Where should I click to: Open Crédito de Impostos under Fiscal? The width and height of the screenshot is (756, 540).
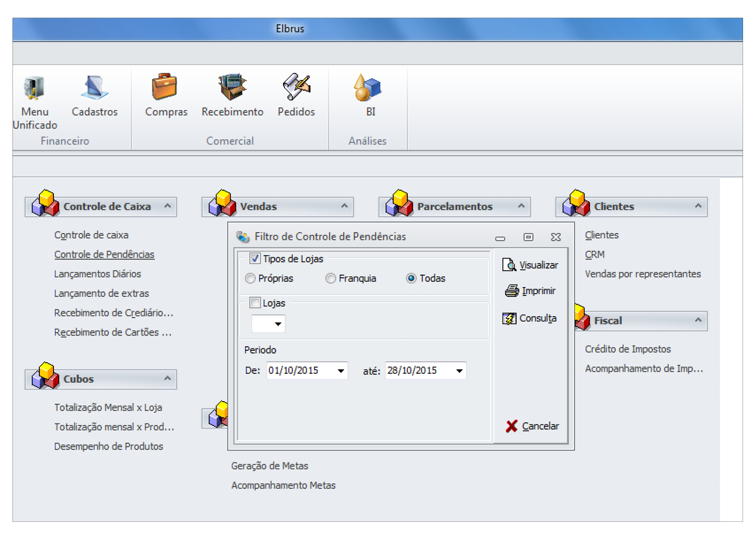[627, 349]
